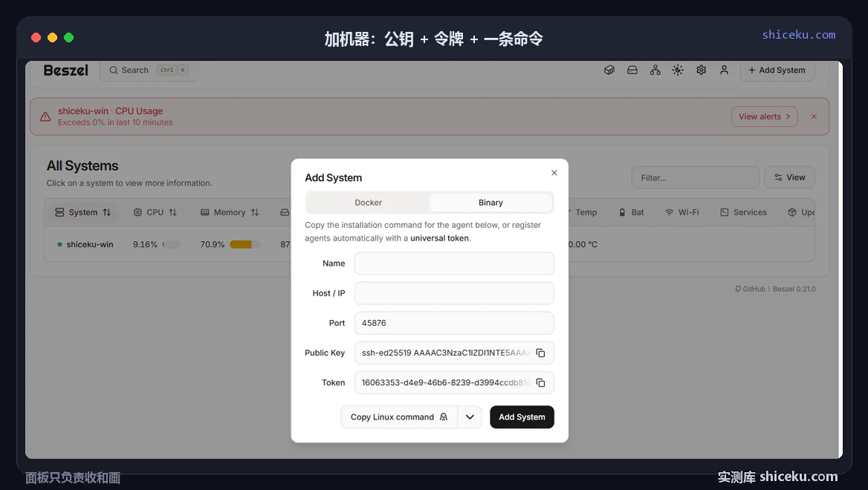Open the universal token link
This screenshot has height=490, width=868.
pos(439,238)
